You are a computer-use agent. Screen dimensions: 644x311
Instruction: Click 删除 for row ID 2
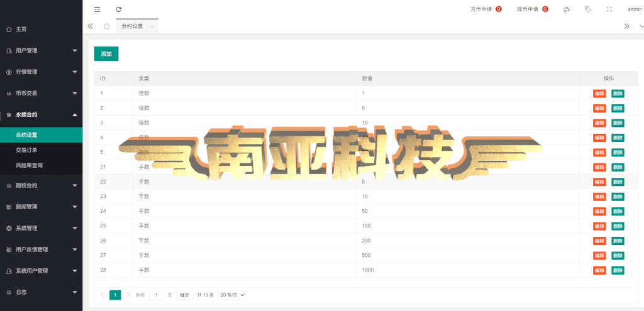pyautogui.click(x=618, y=108)
